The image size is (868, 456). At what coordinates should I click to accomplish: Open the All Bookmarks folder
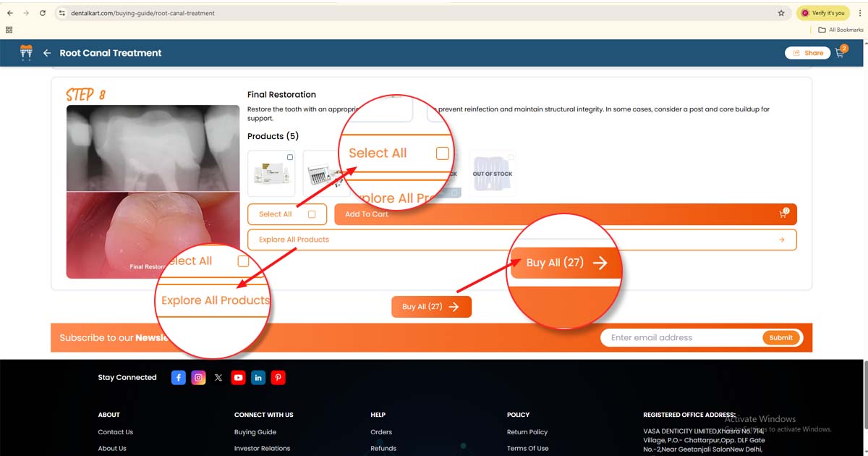841,30
